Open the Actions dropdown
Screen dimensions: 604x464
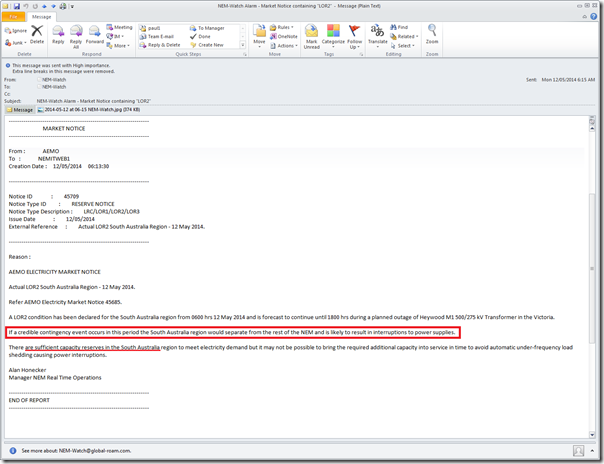284,46
